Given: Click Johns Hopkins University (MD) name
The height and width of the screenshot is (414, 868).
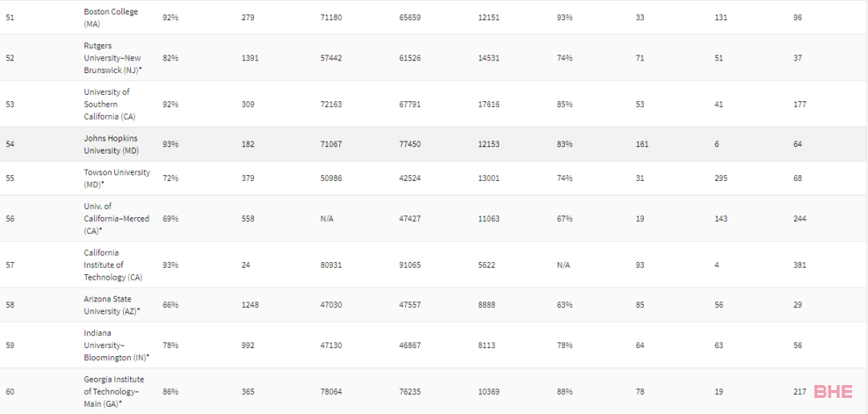Looking at the screenshot, I should 111,144.
